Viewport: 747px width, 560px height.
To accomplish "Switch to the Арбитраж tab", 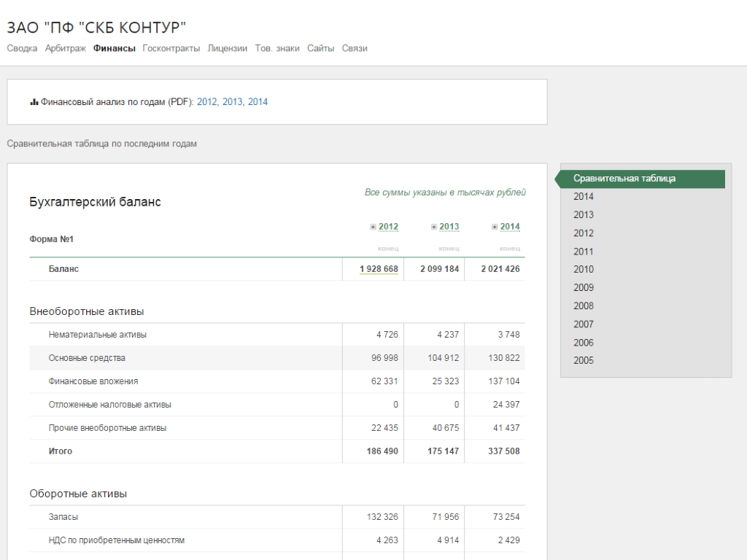I will tap(65, 48).
